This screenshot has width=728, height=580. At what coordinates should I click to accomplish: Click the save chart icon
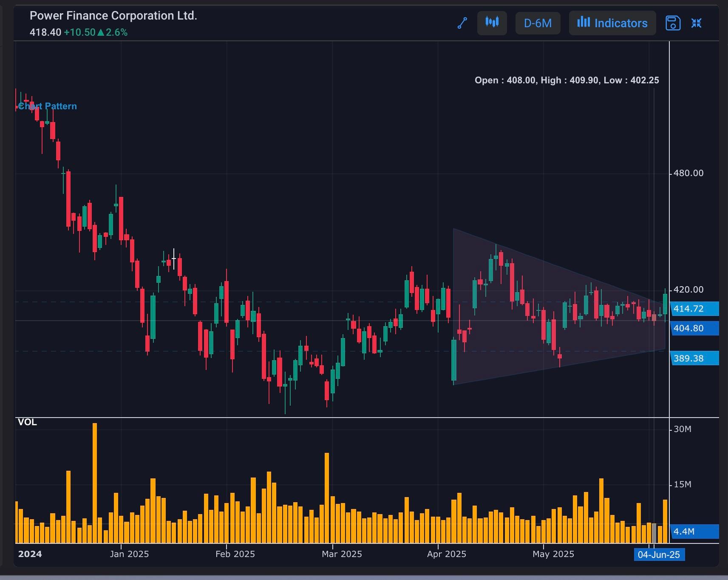pos(673,23)
